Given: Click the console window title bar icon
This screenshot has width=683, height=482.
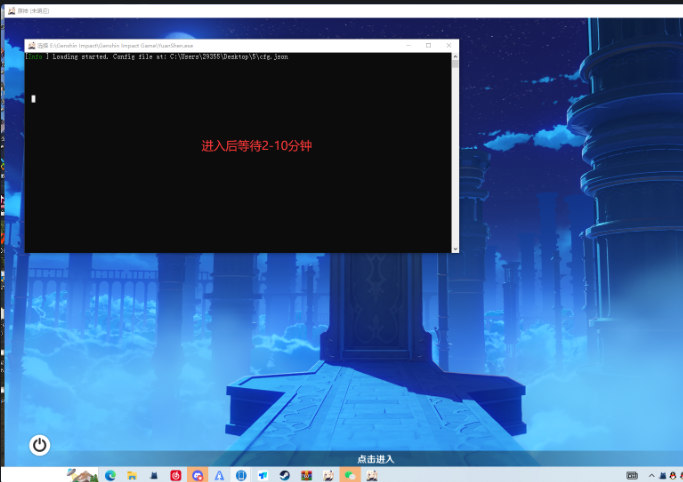Looking at the screenshot, I should (x=31, y=46).
